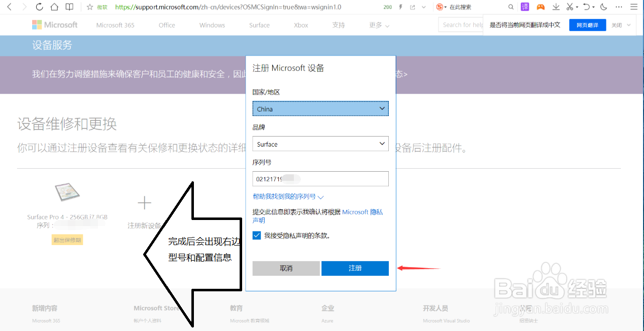Open Azure footer link

point(327,321)
